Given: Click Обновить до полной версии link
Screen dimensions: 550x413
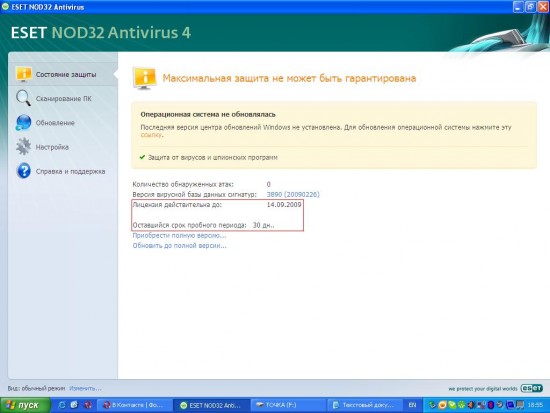Looking at the screenshot, I should pyautogui.click(x=179, y=246).
